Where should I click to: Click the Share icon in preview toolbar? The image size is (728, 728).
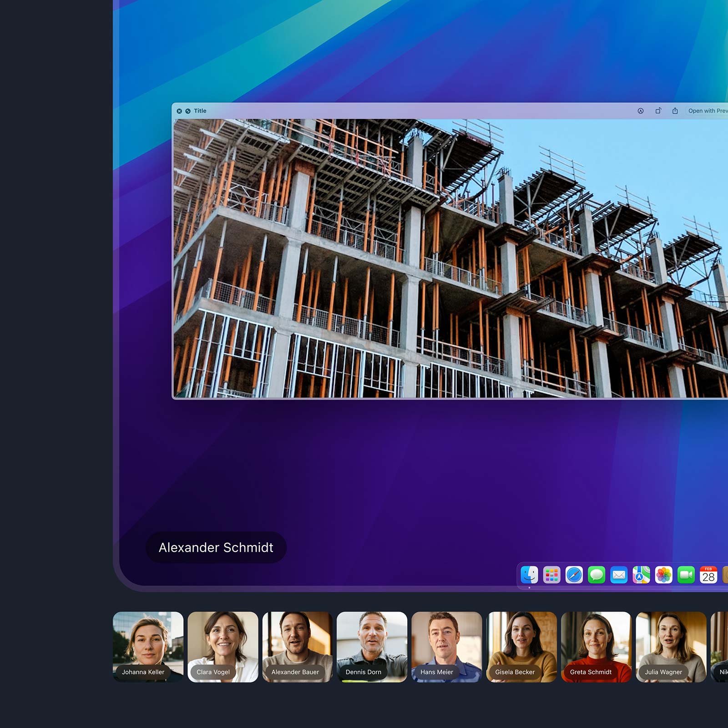(675, 111)
